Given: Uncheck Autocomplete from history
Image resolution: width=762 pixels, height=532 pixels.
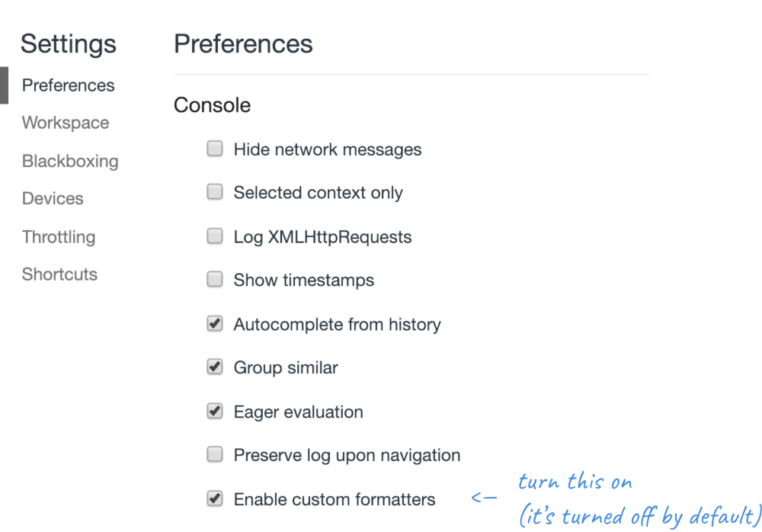Looking at the screenshot, I should 215,324.
